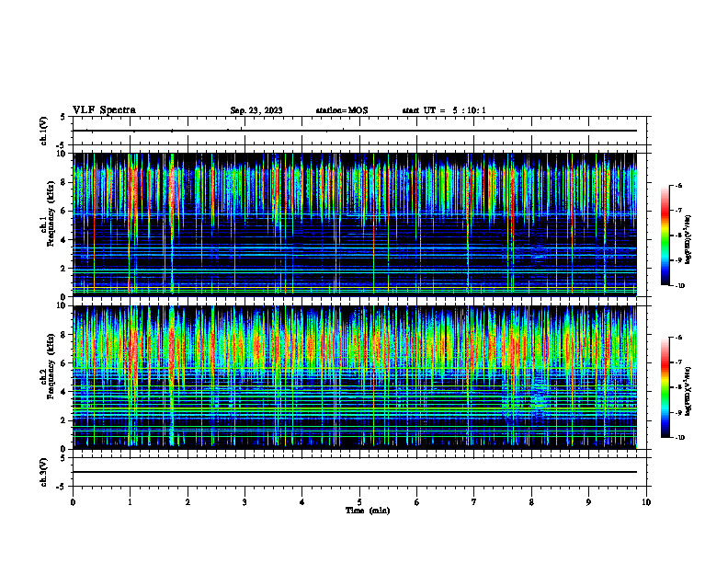Click inside the ch.1 spectrogram panel

(x=355, y=224)
